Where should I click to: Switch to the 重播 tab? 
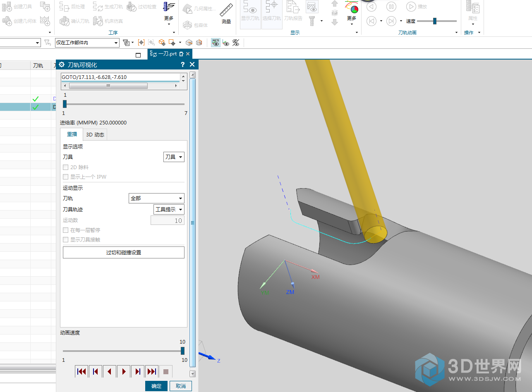click(x=72, y=134)
